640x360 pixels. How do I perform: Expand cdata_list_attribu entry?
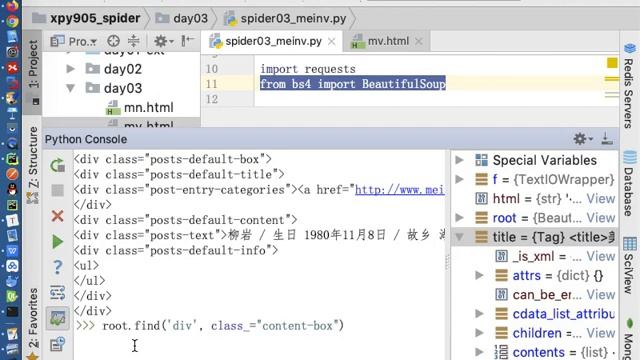tap(480, 313)
